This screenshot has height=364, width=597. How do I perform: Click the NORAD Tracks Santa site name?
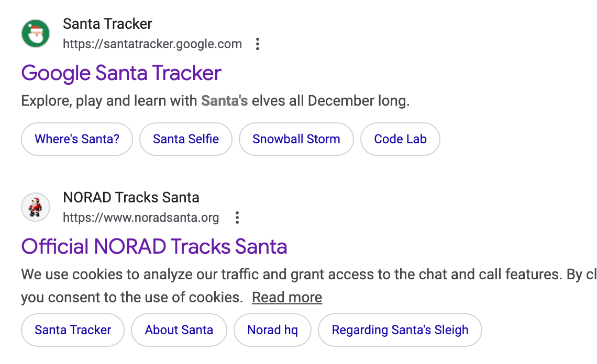click(131, 198)
